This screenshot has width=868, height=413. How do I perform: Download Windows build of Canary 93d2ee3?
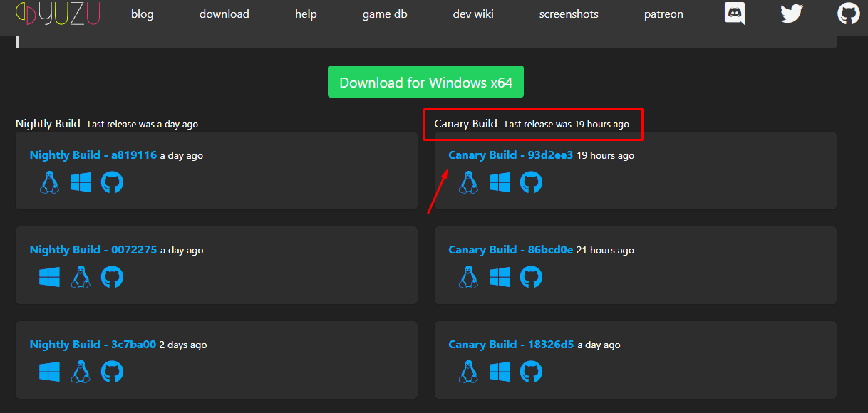click(500, 182)
